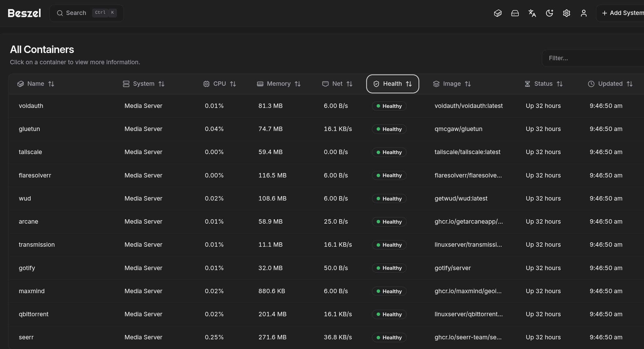Screen dimensions: 644x349
Task: Open the qbittorrent container row
Action: click(x=34, y=314)
